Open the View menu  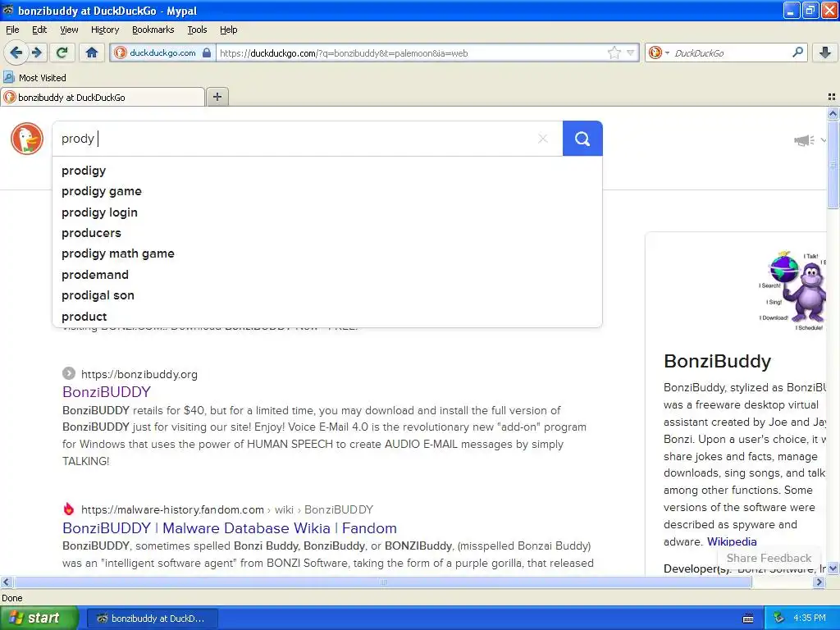[x=69, y=30]
